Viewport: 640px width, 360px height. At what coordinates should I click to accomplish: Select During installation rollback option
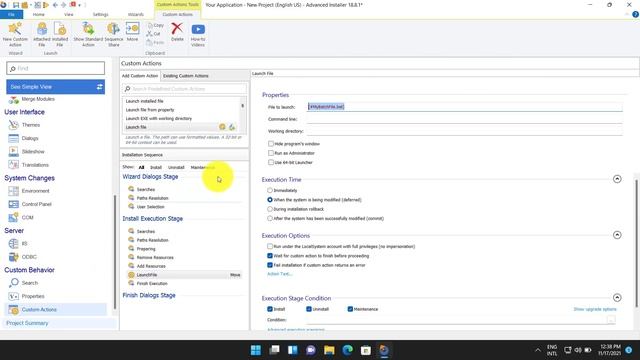[x=270, y=209]
